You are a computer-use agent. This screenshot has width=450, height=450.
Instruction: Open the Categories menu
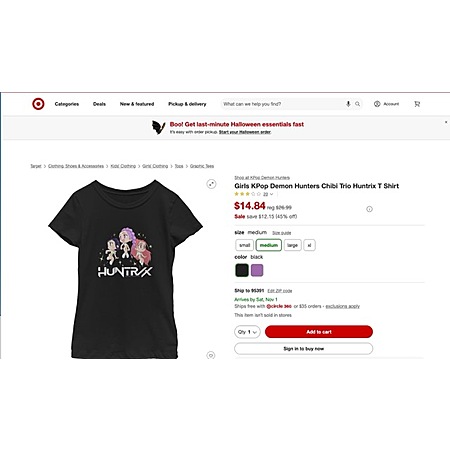(x=67, y=104)
